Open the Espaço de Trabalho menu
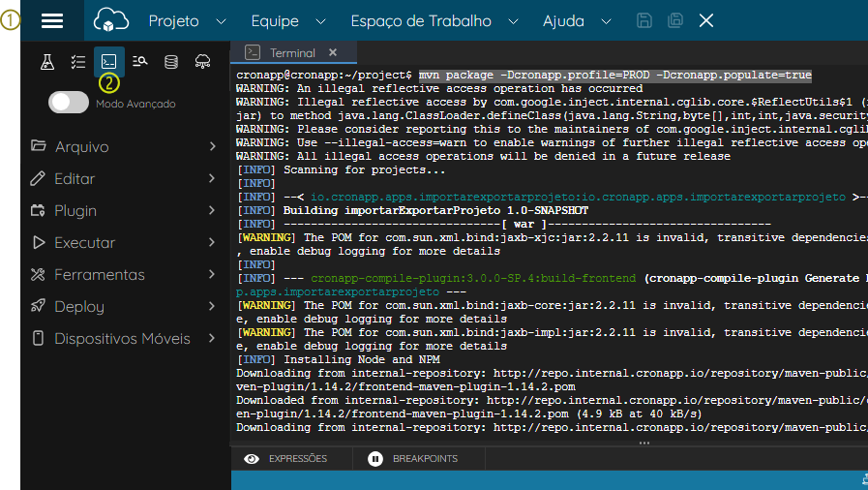868x490 pixels. (421, 21)
